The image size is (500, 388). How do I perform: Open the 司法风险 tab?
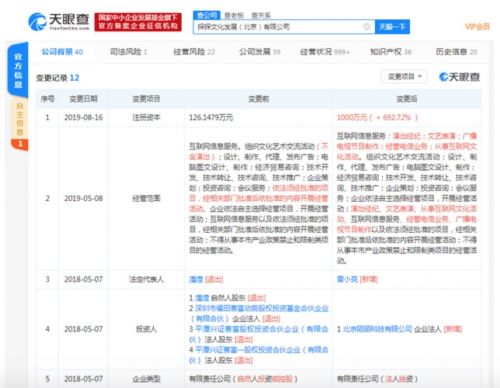pyautogui.click(x=128, y=52)
